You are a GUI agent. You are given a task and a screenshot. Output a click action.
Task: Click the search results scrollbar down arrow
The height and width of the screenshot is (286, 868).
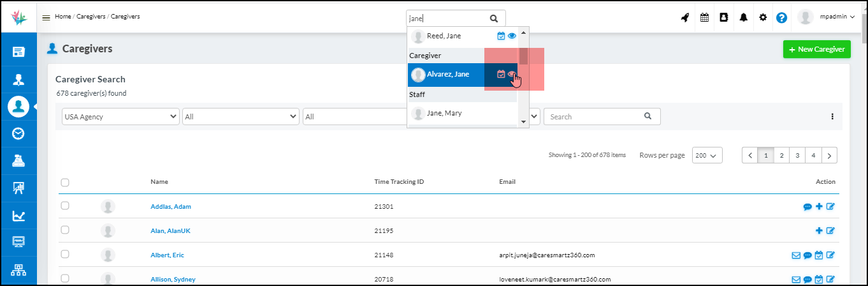[523, 121]
